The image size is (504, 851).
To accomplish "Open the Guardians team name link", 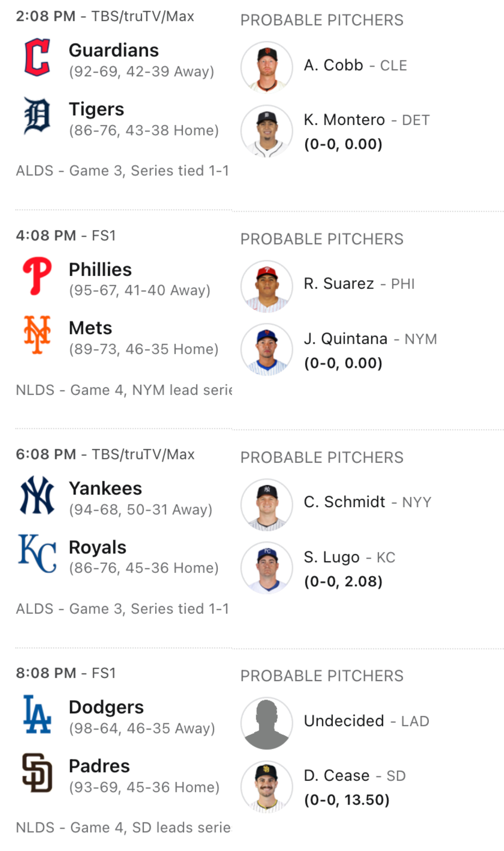I will pyautogui.click(x=114, y=50).
